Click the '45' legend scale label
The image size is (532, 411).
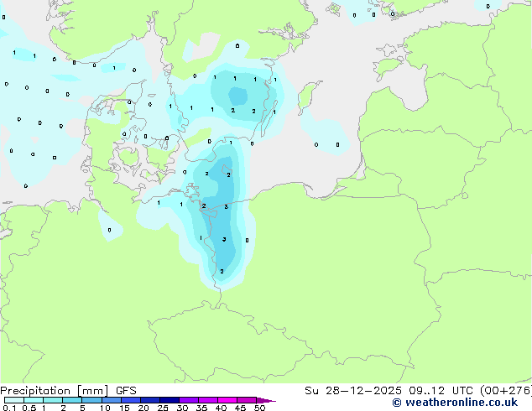pos(240,408)
